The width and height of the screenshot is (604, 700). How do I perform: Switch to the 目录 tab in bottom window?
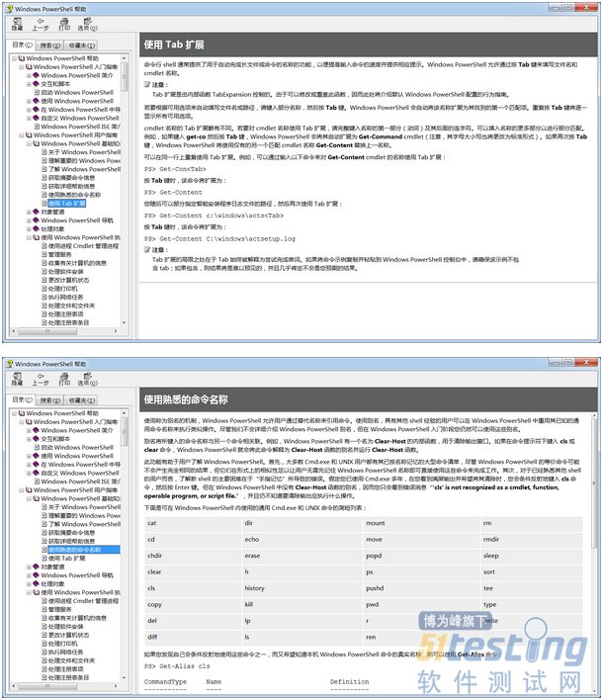(x=22, y=399)
